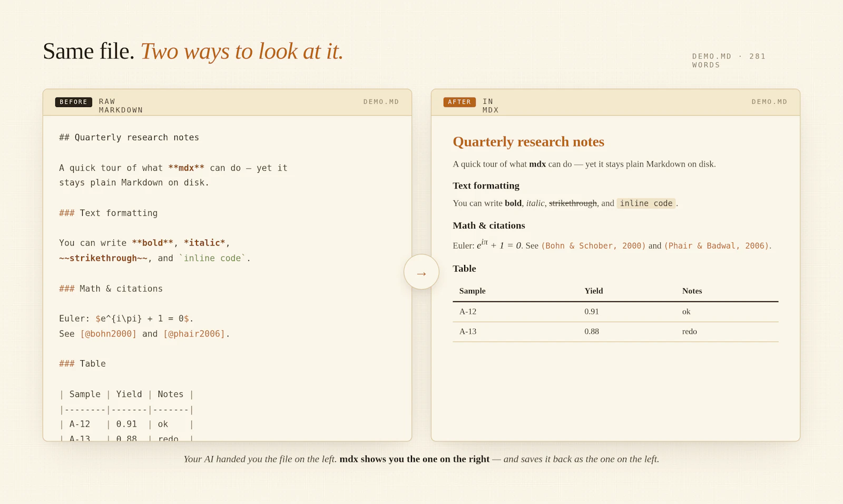Click the 'Two ways to look at it.' heading

click(242, 52)
